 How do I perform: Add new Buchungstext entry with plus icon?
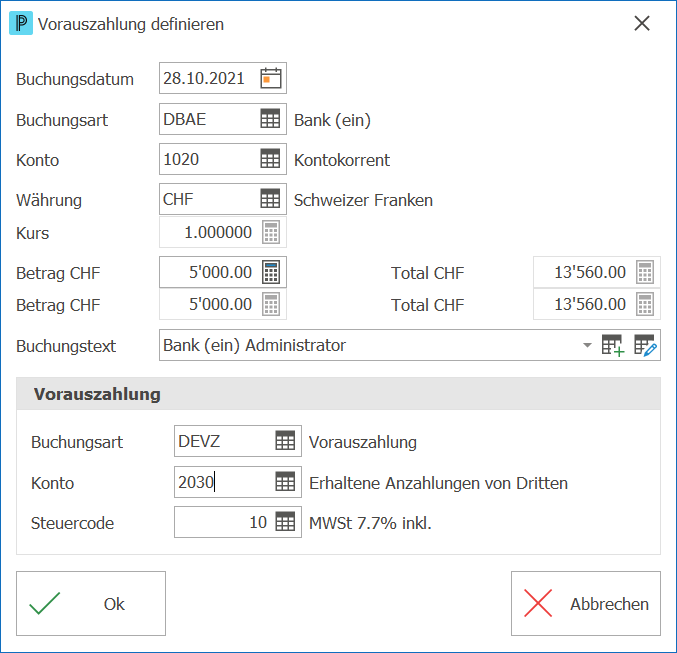[x=613, y=346]
